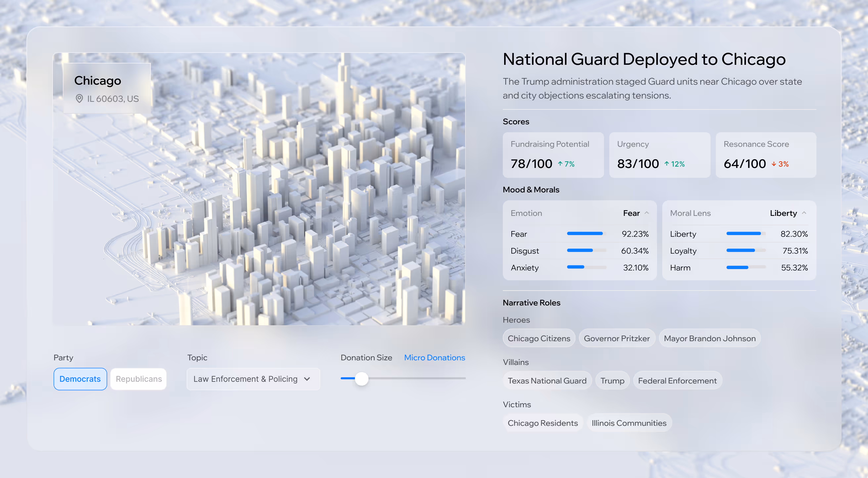The image size is (868, 478).
Task: Collapse the Emotion Fear selector chevron
Action: click(x=647, y=213)
